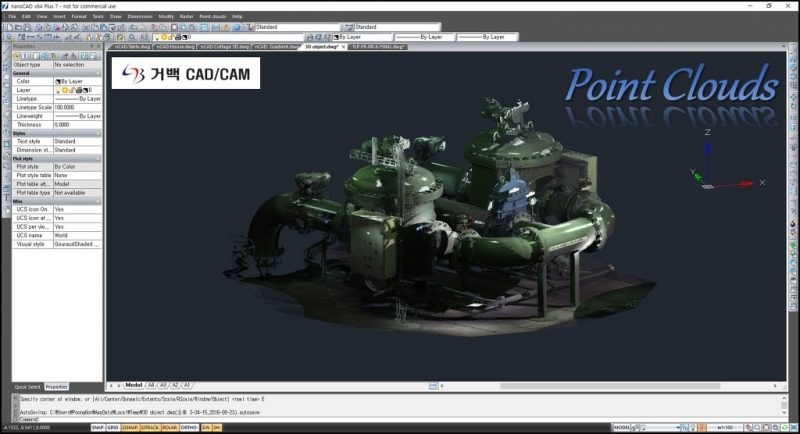
Task: Click the Pin icon on Properties panel header
Action: point(93,47)
